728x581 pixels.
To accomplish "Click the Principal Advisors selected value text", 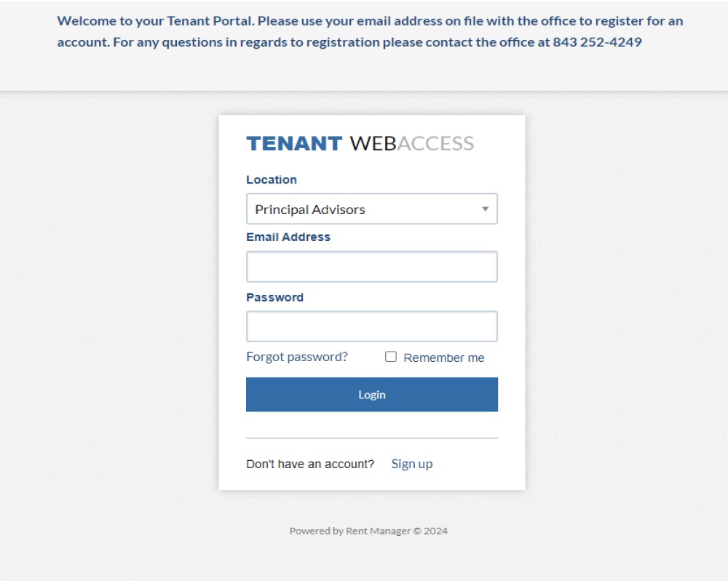I will [310, 210].
